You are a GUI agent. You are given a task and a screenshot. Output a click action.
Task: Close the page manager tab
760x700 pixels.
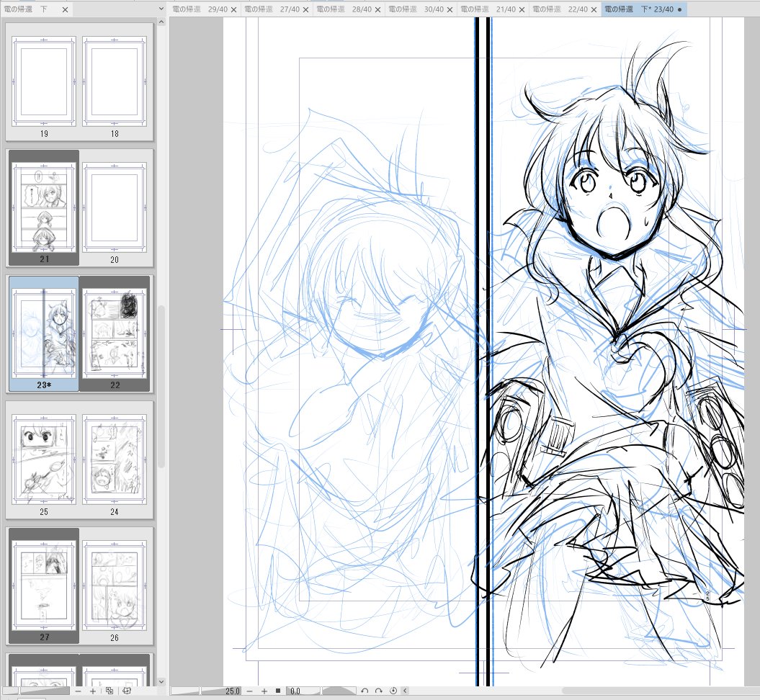click(x=66, y=9)
